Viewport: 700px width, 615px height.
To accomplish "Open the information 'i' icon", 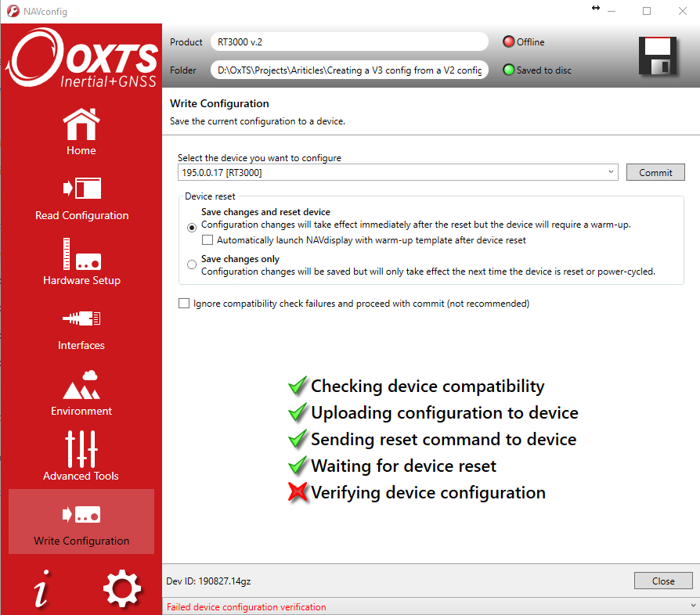I will pyautogui.click(x=41, y=588).
